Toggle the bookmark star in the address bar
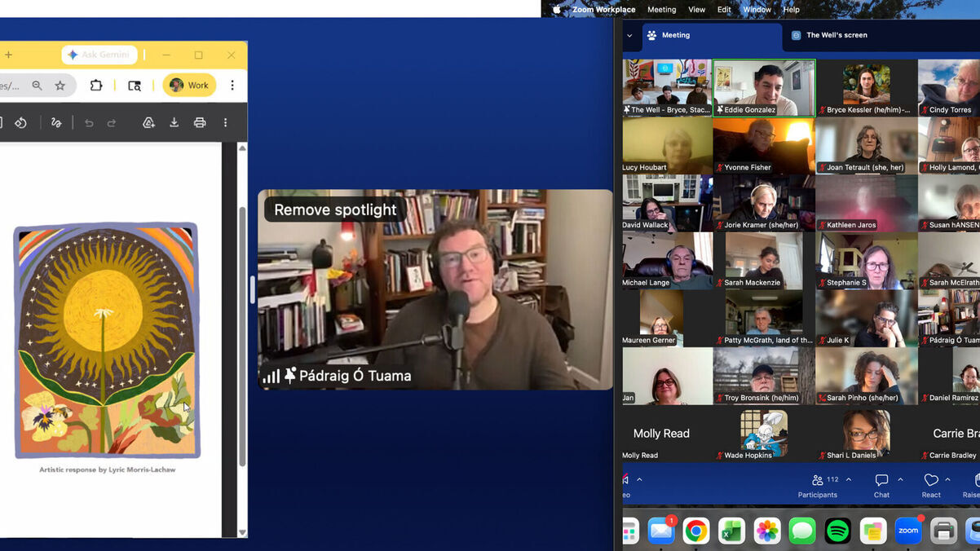Screen dimensions: 980x551 pos(60,85)
